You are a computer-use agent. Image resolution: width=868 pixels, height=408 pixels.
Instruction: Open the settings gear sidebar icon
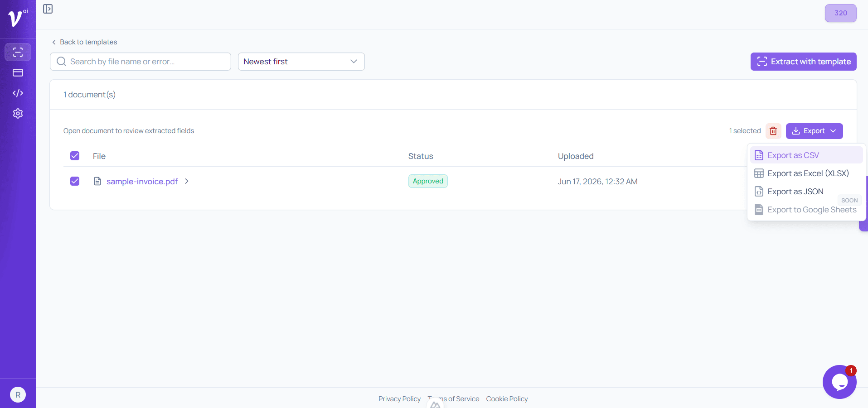pyautogui.click(x=18, y=113)
